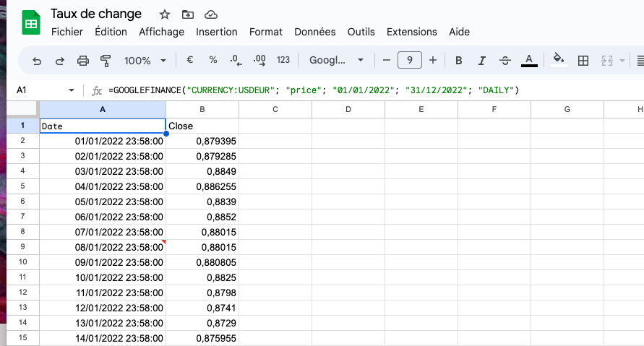Select cell with 0,880805
This screenshot has height=346, width=644.
pyautogui.click(x=202, y=262)
